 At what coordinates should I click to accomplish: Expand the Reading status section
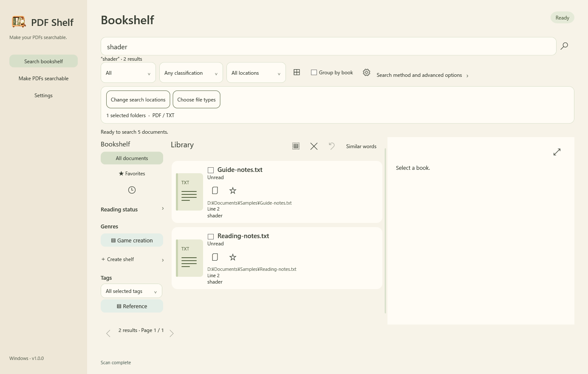pyautogui.click(x=132, y=209)
